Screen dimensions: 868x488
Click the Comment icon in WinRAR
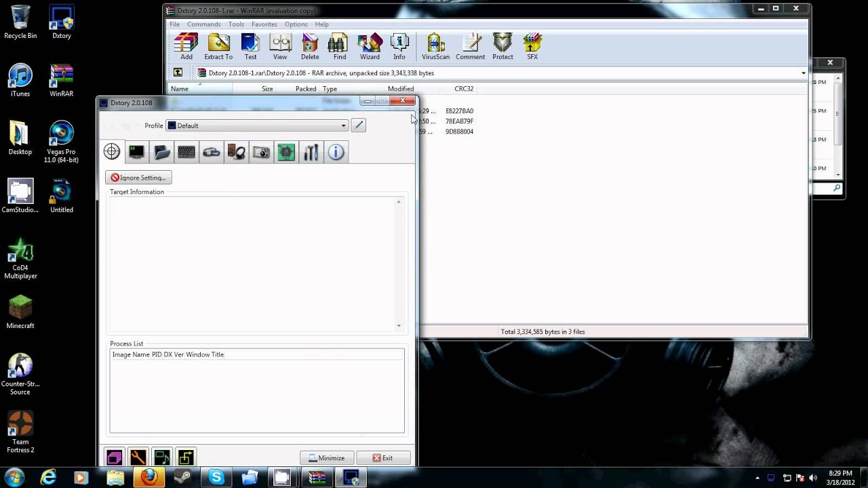(470, 47)
